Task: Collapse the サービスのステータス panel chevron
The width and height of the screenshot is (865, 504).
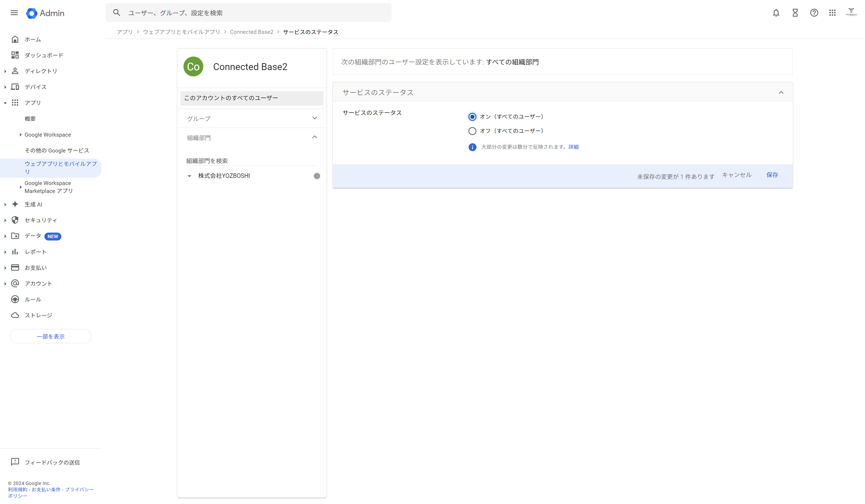Action: 781,93
